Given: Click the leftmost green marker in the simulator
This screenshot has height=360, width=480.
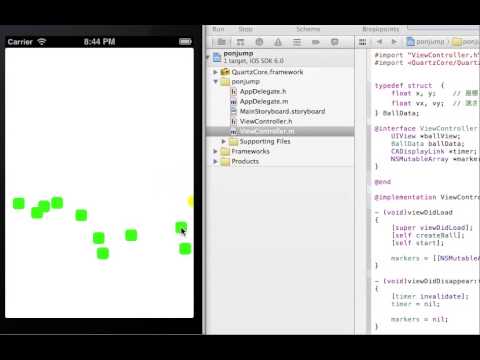Looking at the screenshot, I should tap(19, 203).
